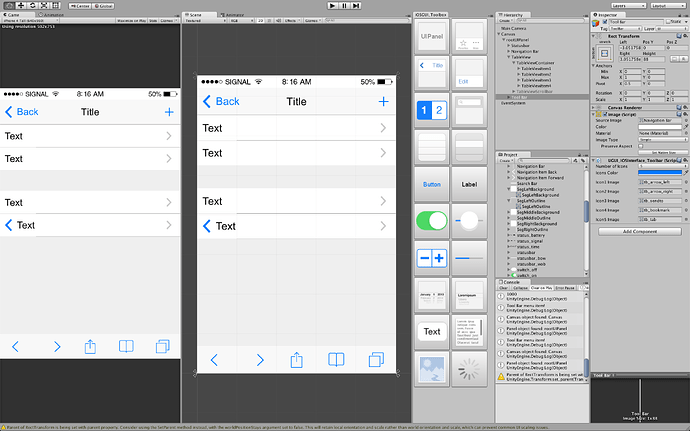Pick the slider knob item in toolbox

[x=469, y=221]
